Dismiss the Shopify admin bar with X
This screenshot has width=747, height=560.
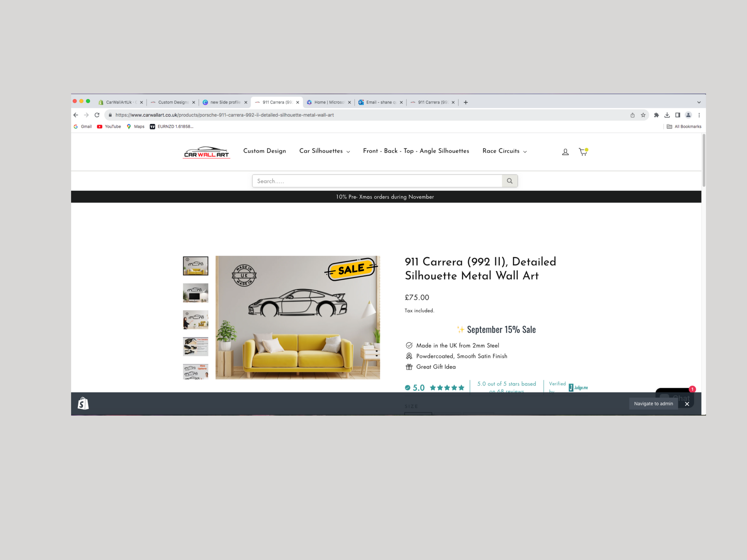point(687,404)
